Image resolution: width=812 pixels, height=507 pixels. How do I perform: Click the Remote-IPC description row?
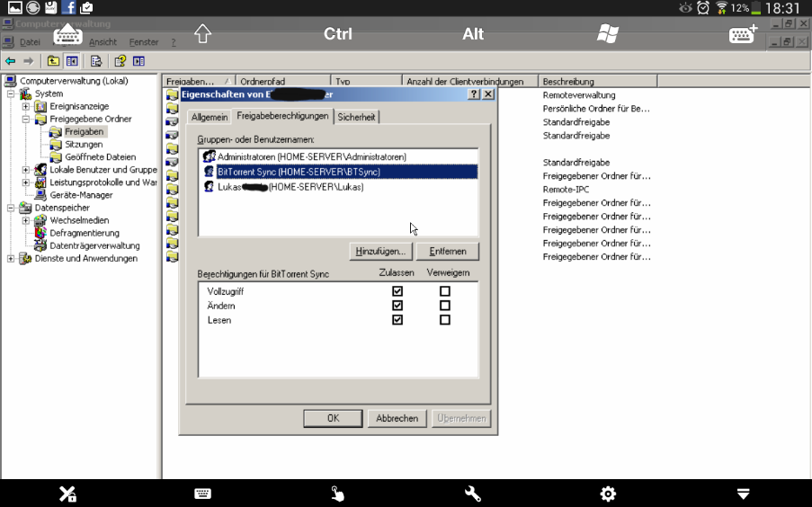pyautogui.click(x=566, y=190)
